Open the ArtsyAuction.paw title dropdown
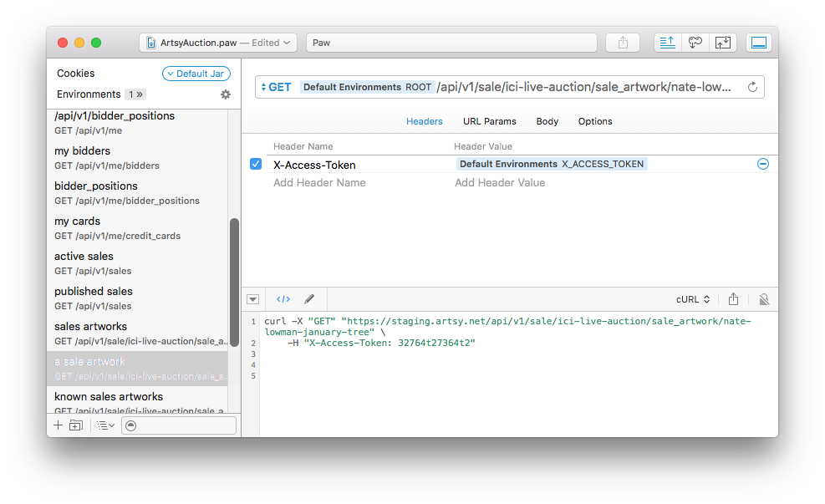825x504 pixels. point(218,43)
